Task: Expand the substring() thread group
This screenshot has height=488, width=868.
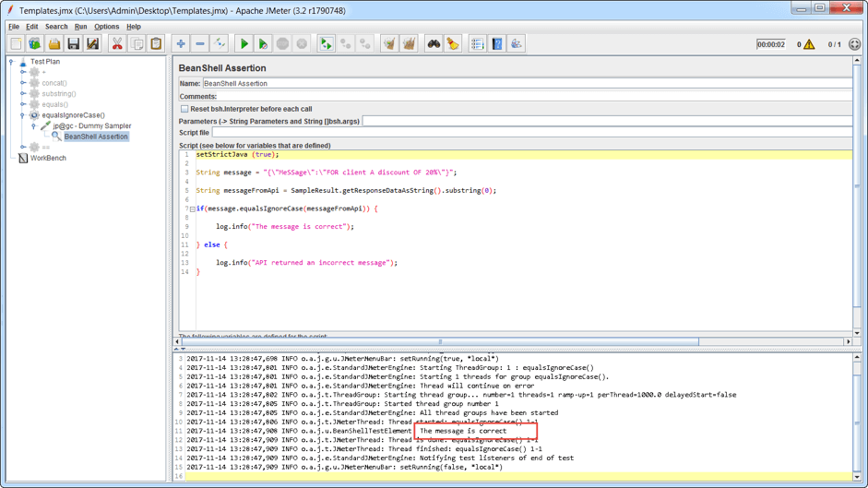Action: (23, 93)
